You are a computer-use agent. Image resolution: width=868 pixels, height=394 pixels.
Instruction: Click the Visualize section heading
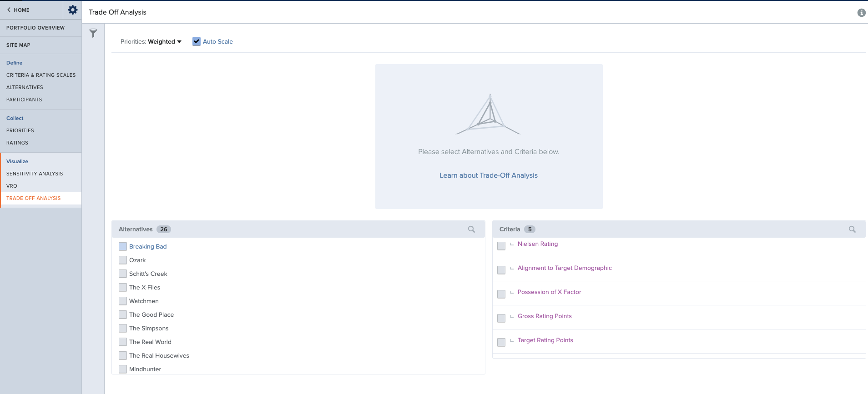click(17, 161)
